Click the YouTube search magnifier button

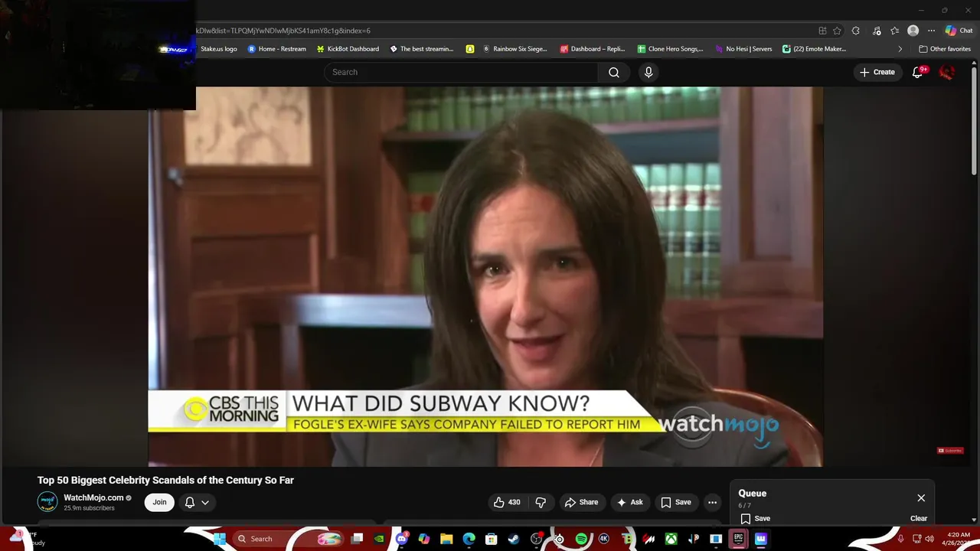pos(614,72)
